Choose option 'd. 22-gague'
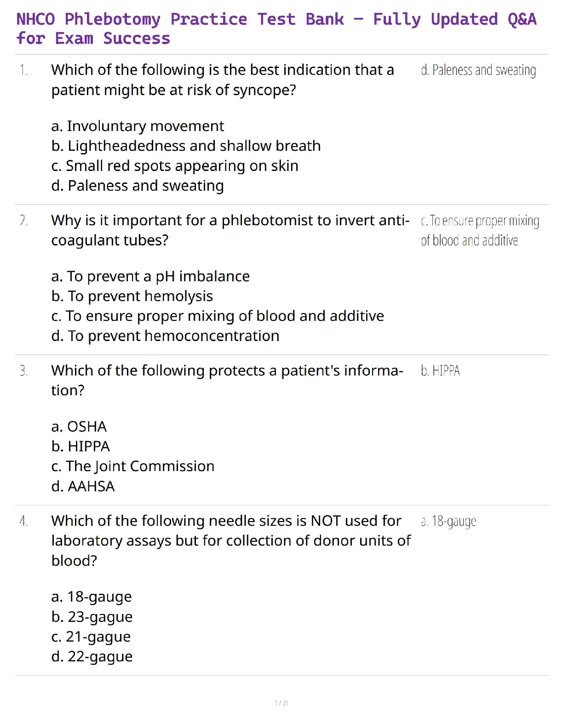Image resolution: width=563 pixels, height=728 pixels. pyautogui.click(x=92, y=657)
